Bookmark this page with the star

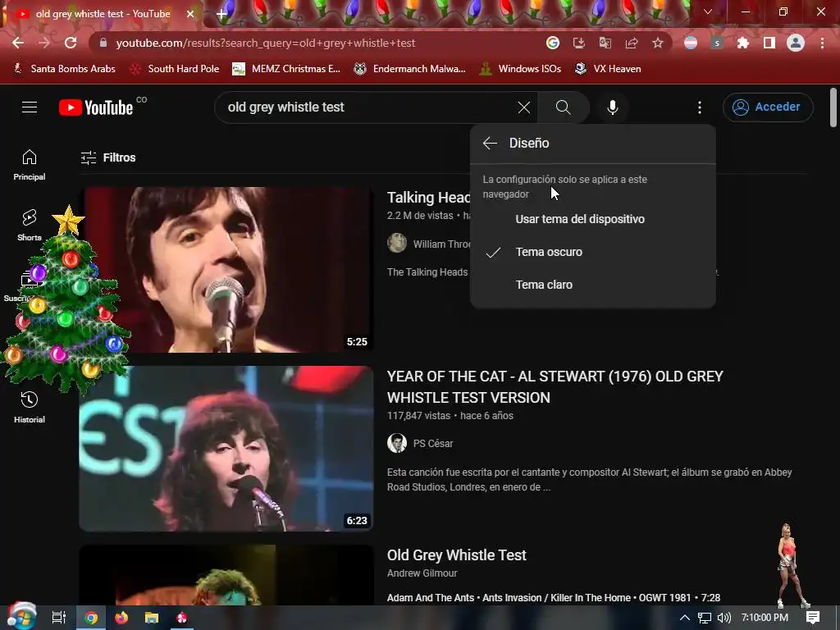(x=658, y=43)
